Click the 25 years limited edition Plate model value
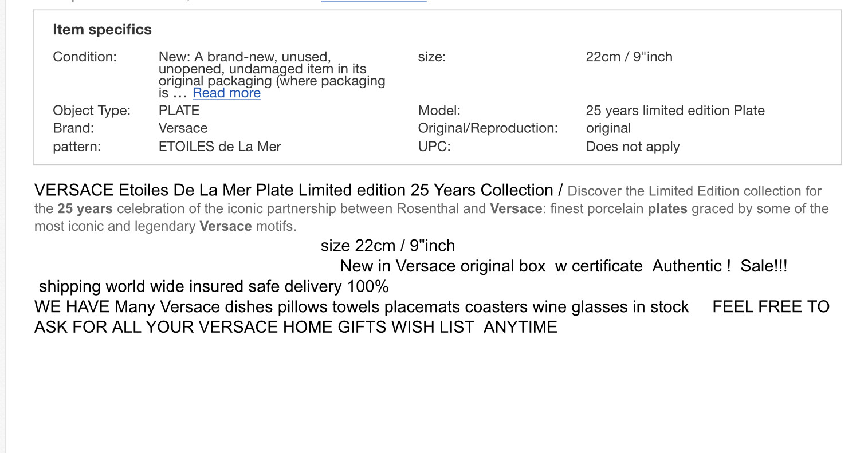868x453 pixels. (x=675, y=111)
